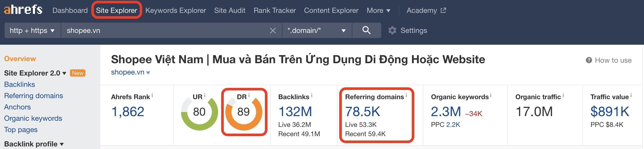Click the Academy external link icon
Viewport: 644px width, 149px height.
(443, 10)
